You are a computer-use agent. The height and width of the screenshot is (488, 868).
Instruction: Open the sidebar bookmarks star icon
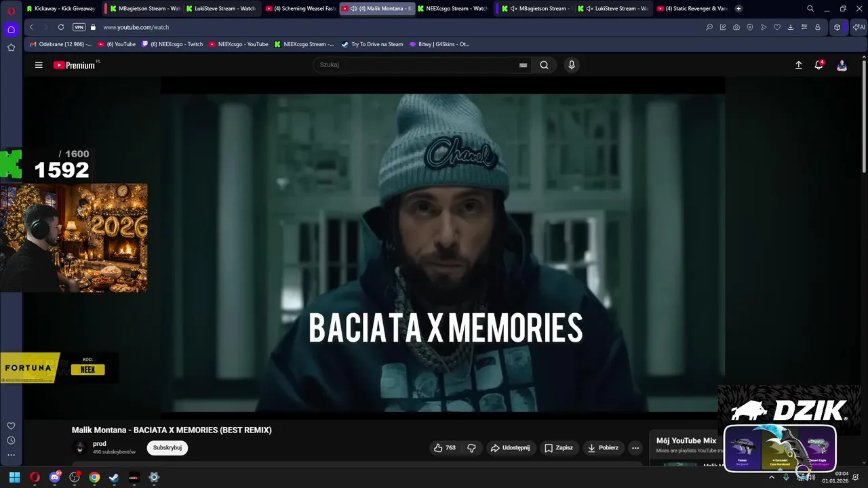click(x=11, y=47)
